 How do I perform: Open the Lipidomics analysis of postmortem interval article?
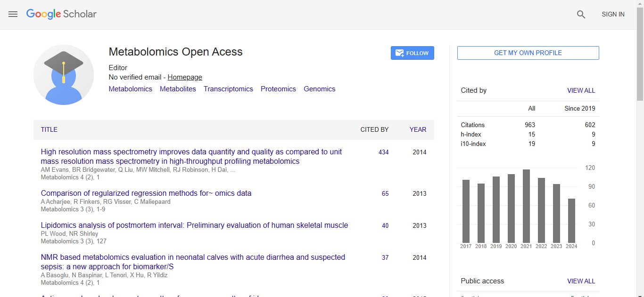(194, 225)
